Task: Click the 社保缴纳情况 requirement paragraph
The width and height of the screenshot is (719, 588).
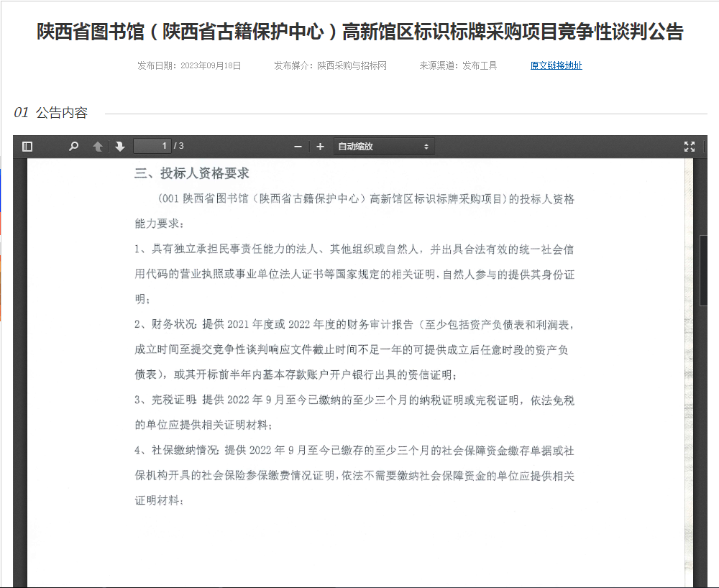Action: (x=354, y=474)
